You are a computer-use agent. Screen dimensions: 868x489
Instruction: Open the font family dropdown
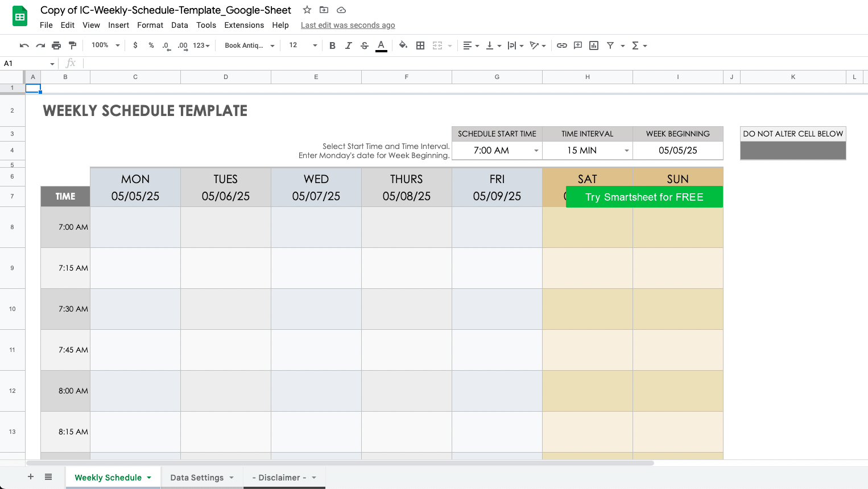pos(249,45)
